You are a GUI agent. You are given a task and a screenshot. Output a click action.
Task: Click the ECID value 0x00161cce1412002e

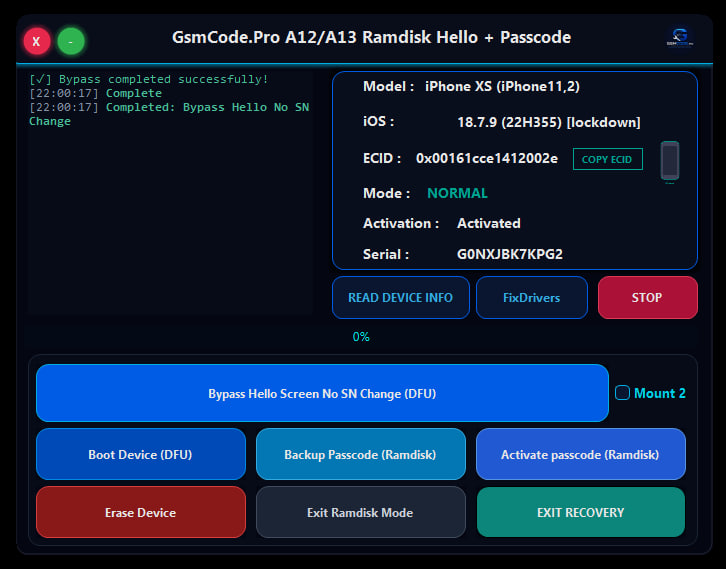coord(487,158)
